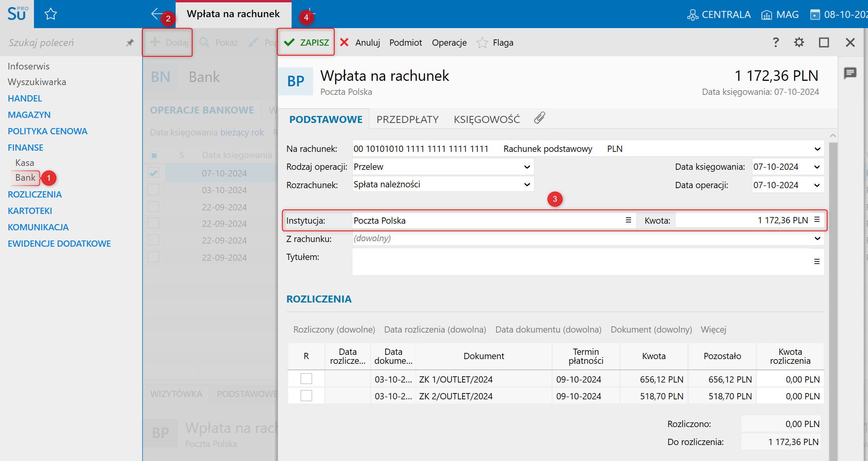This screenshot has width=868, height=461.
Task: Open the Data księgowania date dropdown
Action: pyautogui.click(x=817, y=167)
